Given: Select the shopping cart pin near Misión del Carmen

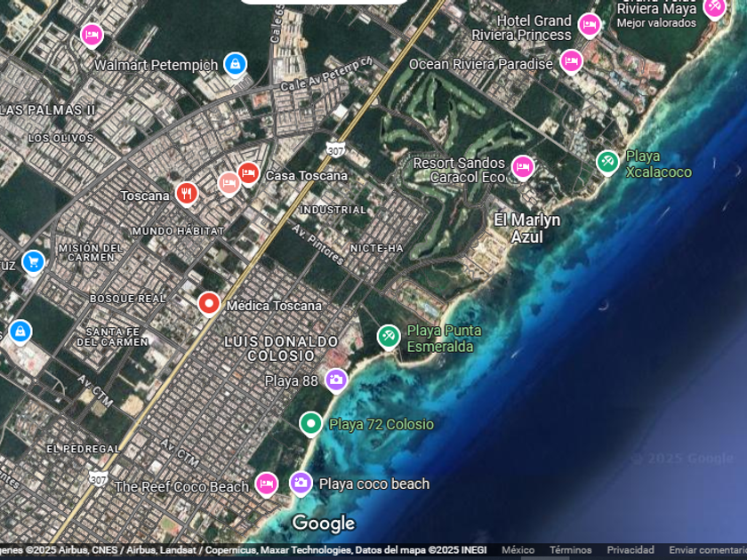Looking at the screenshot, I should click(33, 262).
